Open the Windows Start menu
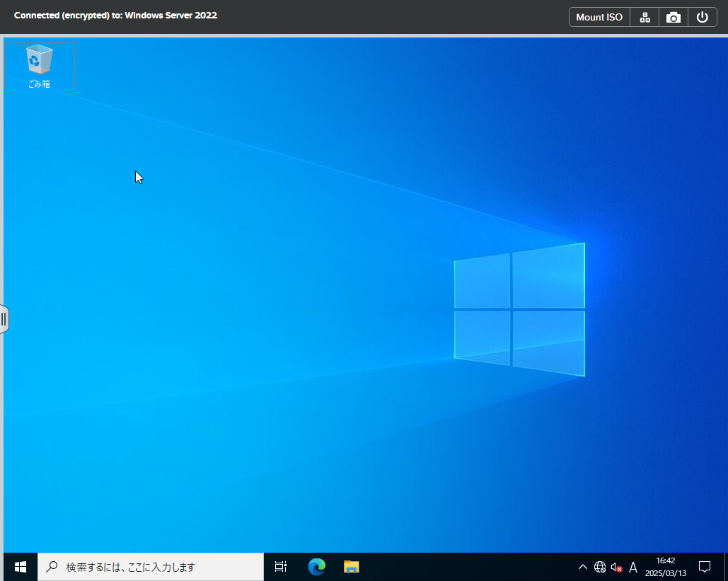 (x=21, y=567)
